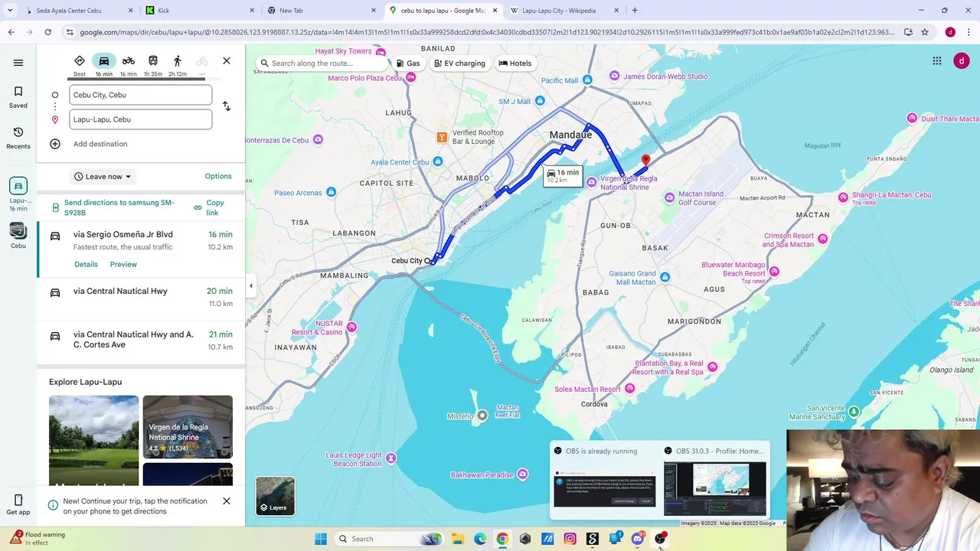This screenshot has height=551, width=980.
Task: Open Details for the fastest route
Action: click(86, 265)
